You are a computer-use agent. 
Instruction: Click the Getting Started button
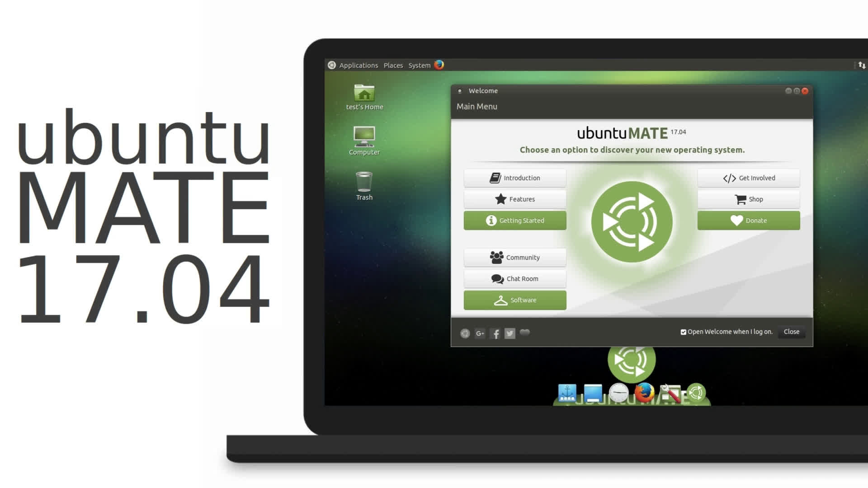point(514,220)
